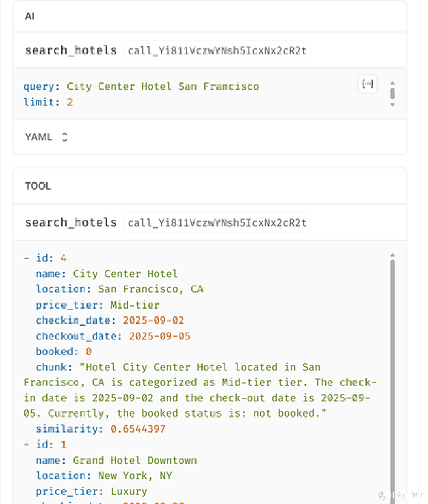Click the scrollbar thumb in the AI arguments box
428x504 pixels.
[392, 94]
